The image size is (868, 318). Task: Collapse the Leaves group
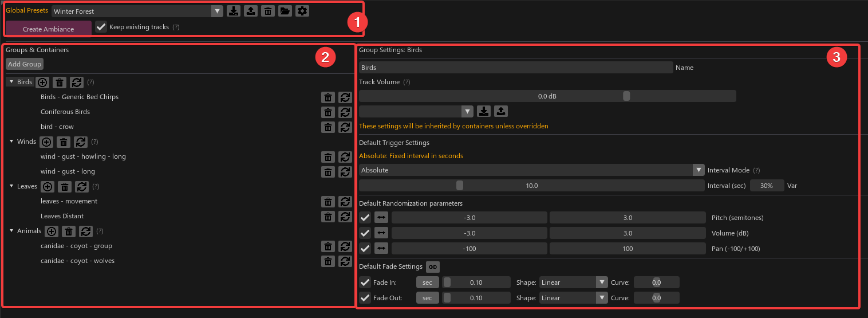[11, 186]
